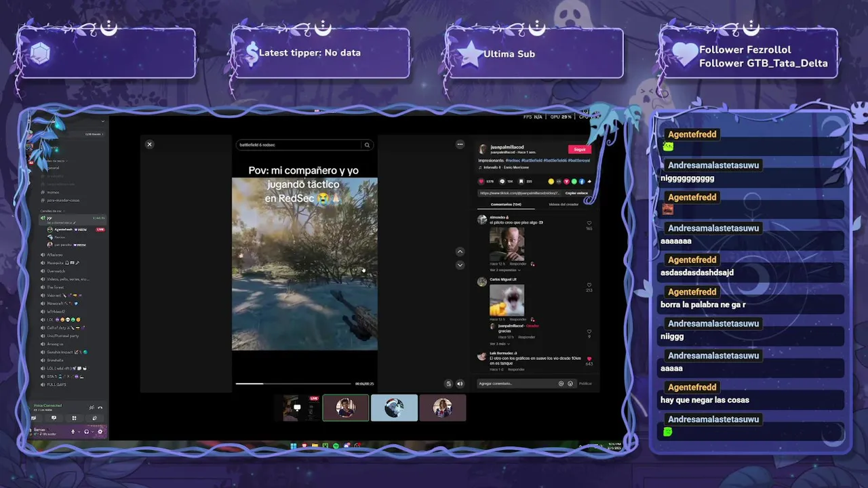The width and height of the screenshot is (868, 488).
Task: Expand Ver 3 más replies
Action: click(x=498, y=344)
